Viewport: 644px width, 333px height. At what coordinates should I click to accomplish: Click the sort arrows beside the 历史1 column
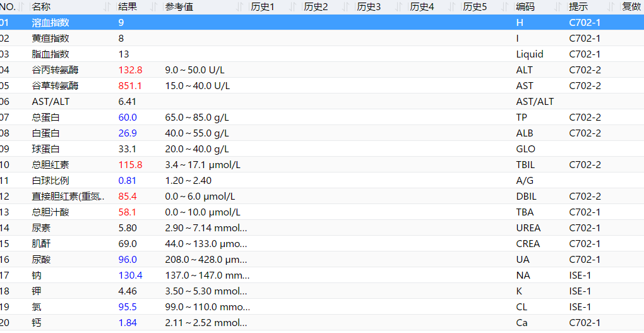[293, 7]
